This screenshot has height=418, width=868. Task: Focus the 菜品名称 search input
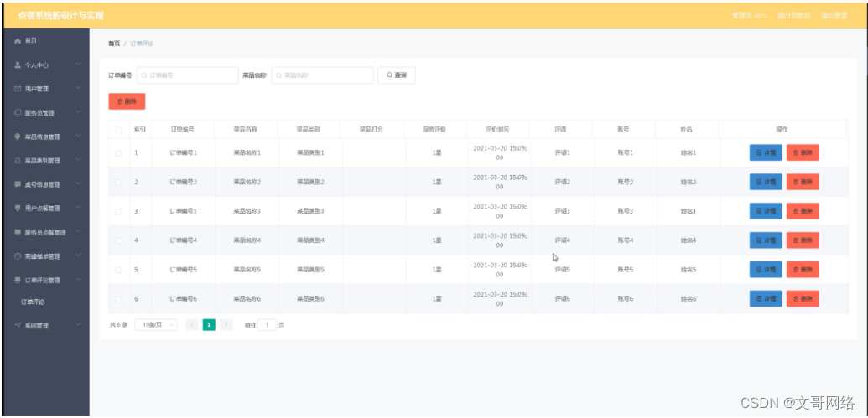click(323, 75)
